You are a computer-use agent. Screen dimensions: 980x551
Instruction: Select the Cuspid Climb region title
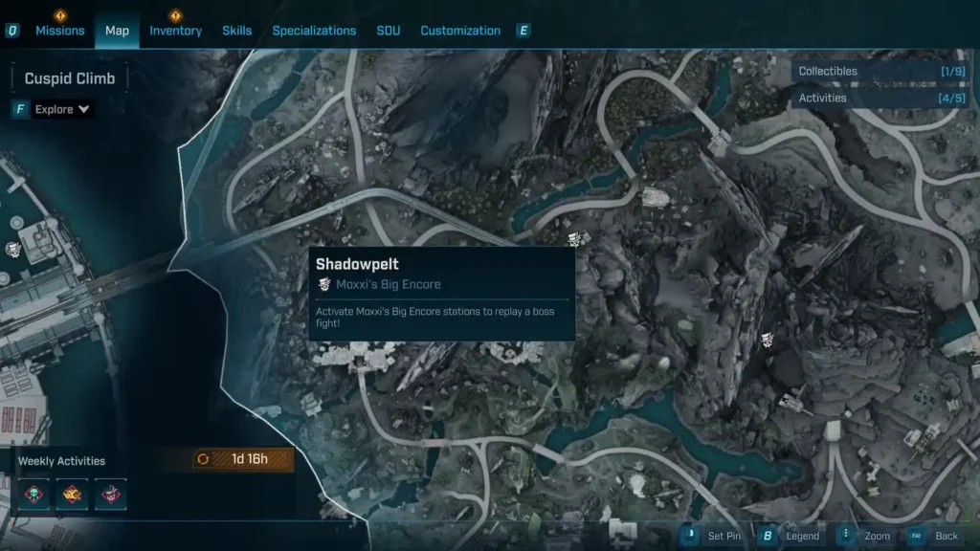[x=69, y=78]
